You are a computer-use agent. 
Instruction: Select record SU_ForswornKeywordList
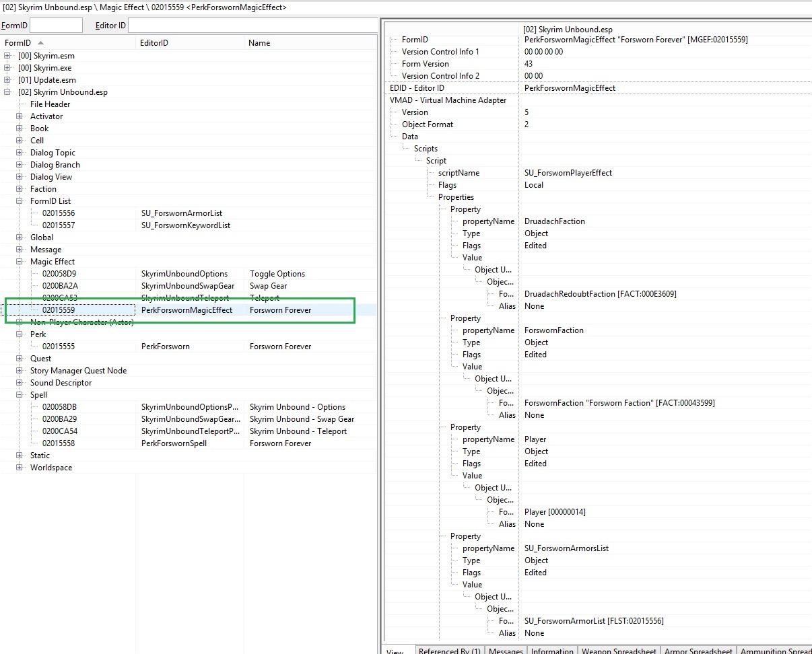pyautogui.click(x=189, y=225)
